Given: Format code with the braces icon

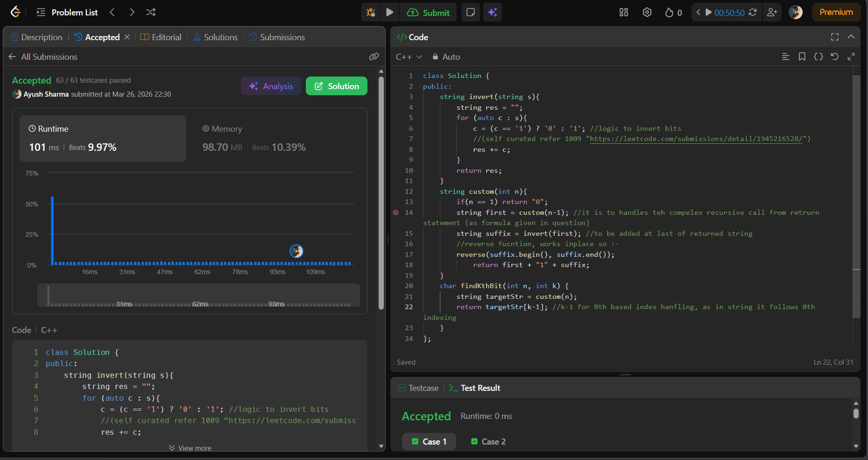Looking at the screenshot, I should [x=818, y=57].
